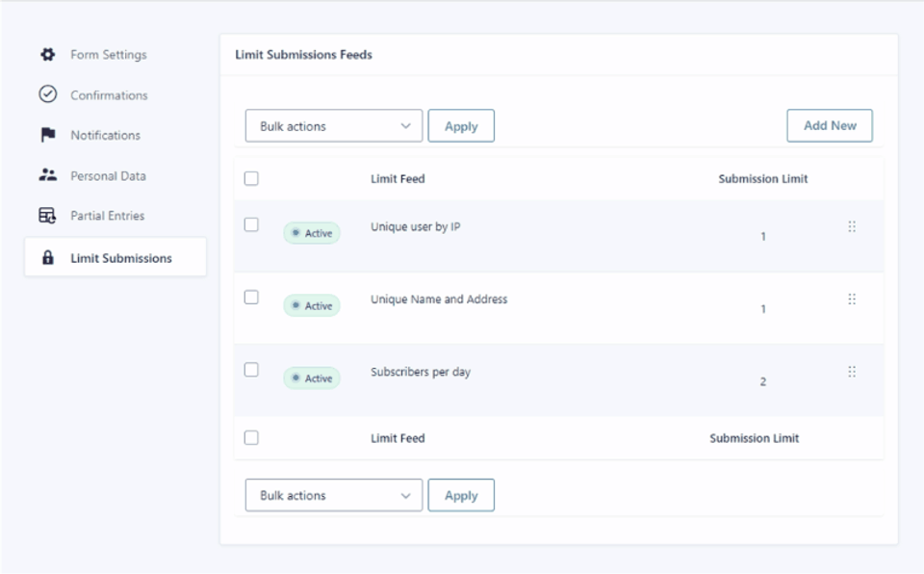This screenshot has height=574, width=924.
Task: Select Limit Submissions in sidebar
Action: (x=115, y=257)
